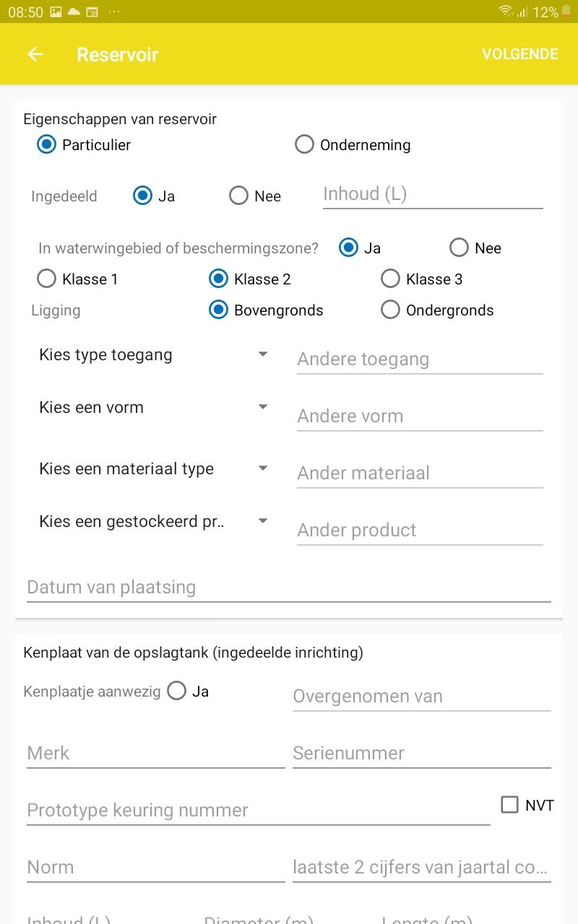The height and width of the screenshot is (924, 578).
Task: Tap the Serienummer input field
Action: (x=422, y=753)
